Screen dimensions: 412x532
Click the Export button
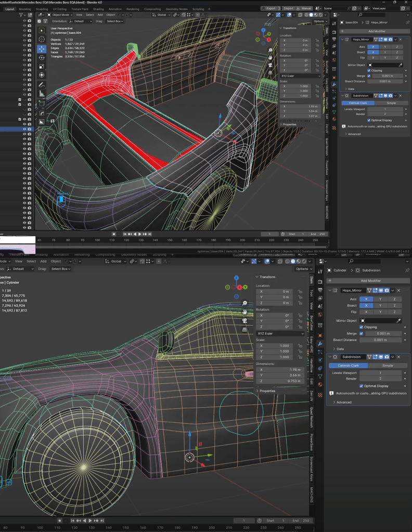pyautogui.click(x=269, y=8)
